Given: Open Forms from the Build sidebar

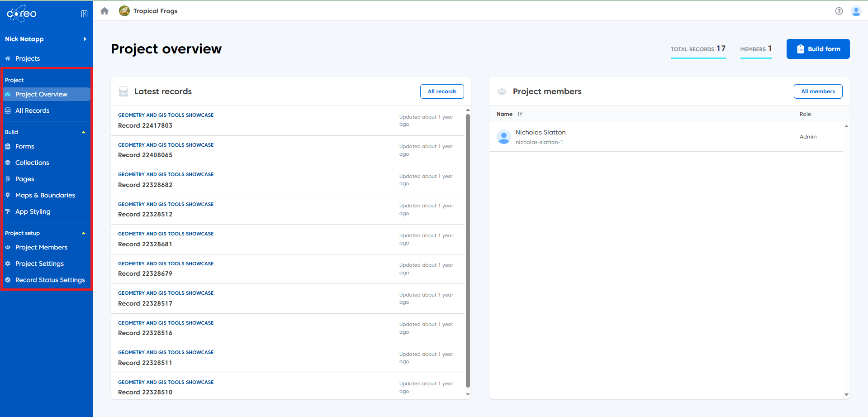Looking at the screenshot, I should 24,146.
